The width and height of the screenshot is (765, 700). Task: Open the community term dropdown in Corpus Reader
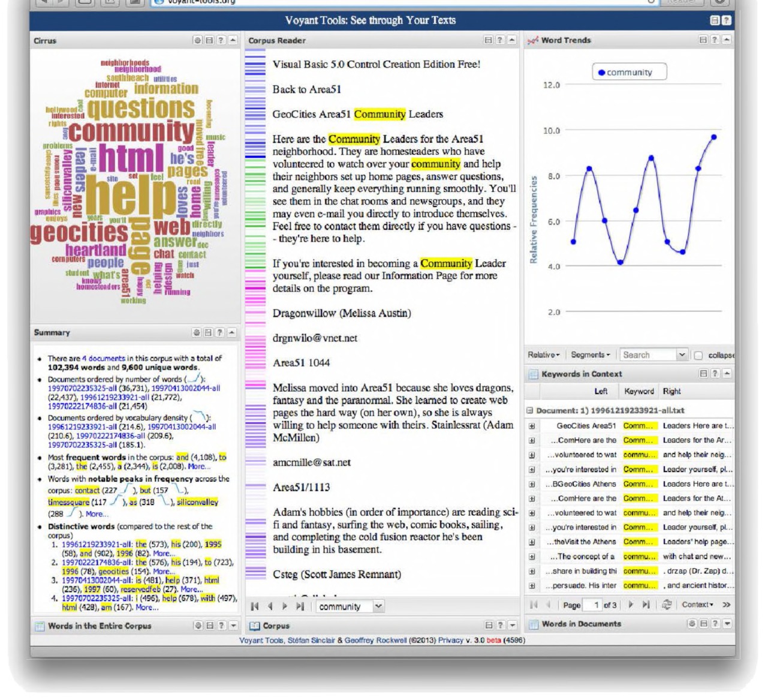378,606
